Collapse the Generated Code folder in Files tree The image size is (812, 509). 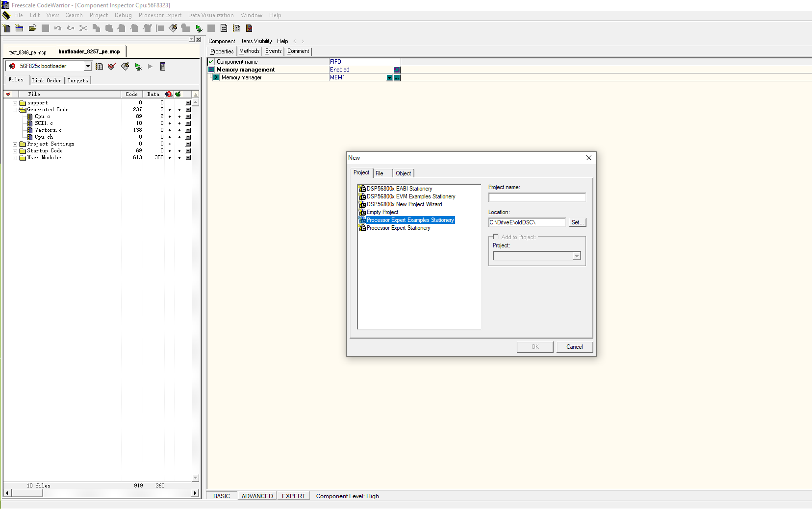coord(15,109)
